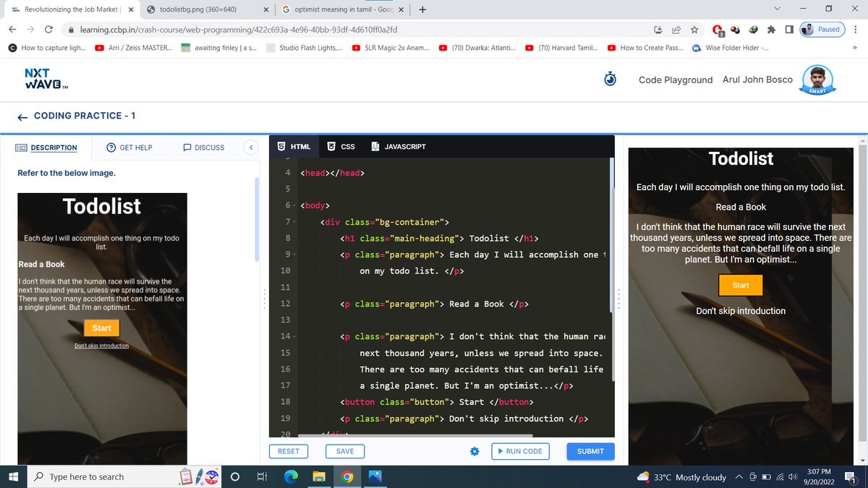Collapse the code fold at line 7
Image resolution: width=868 pixels, height=488 pixels.
(296, 222)
